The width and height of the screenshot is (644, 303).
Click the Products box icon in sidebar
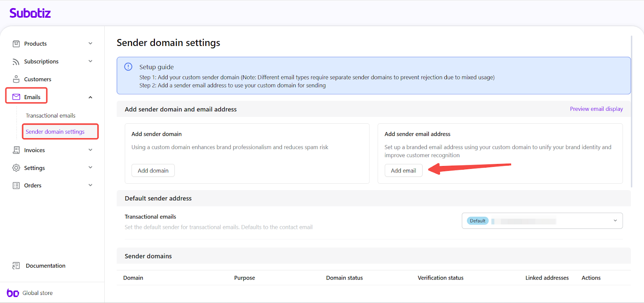coord(16,44)
